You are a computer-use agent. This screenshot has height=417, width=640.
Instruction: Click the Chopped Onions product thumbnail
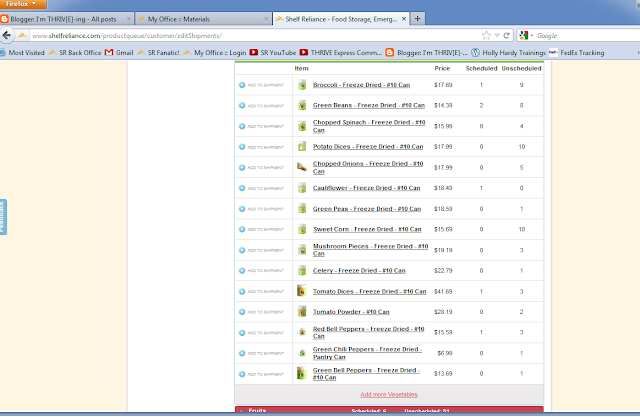click(302, 167)
